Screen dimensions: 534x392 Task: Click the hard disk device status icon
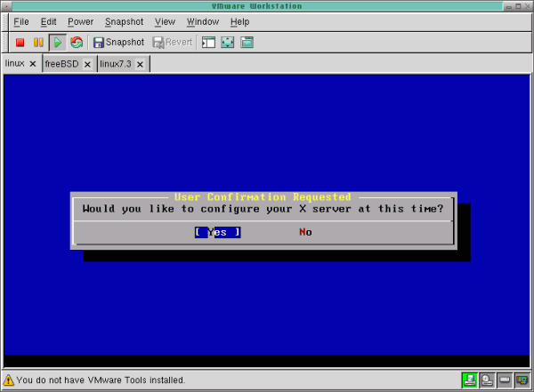tap(505, 380)
